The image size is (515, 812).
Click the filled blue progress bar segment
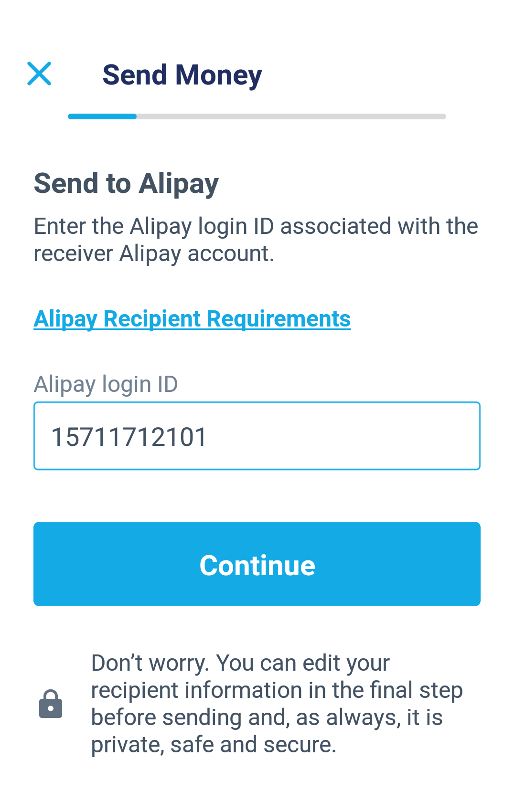pyautogui.click(x=102, y=116)
